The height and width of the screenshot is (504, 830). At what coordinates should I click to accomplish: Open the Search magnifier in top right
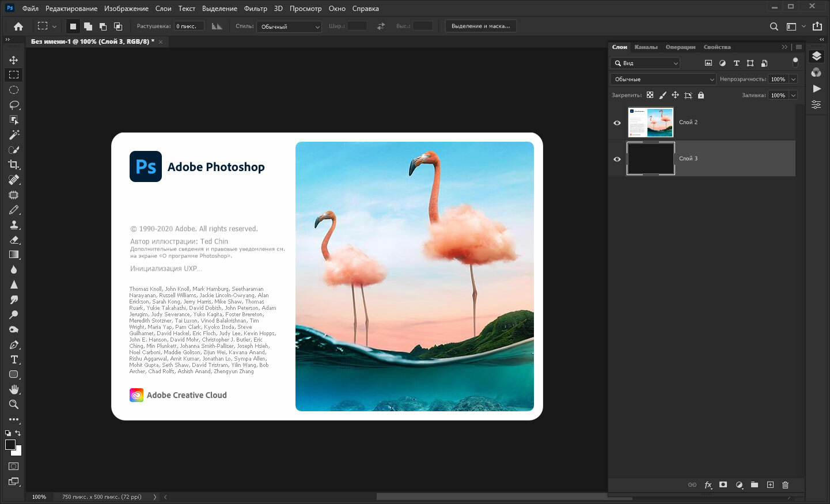(774, 26)
